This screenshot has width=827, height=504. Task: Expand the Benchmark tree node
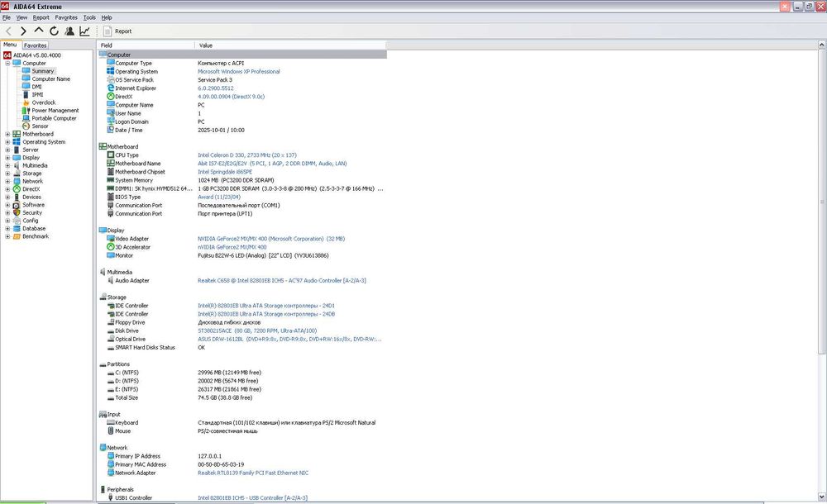[7, 236]
